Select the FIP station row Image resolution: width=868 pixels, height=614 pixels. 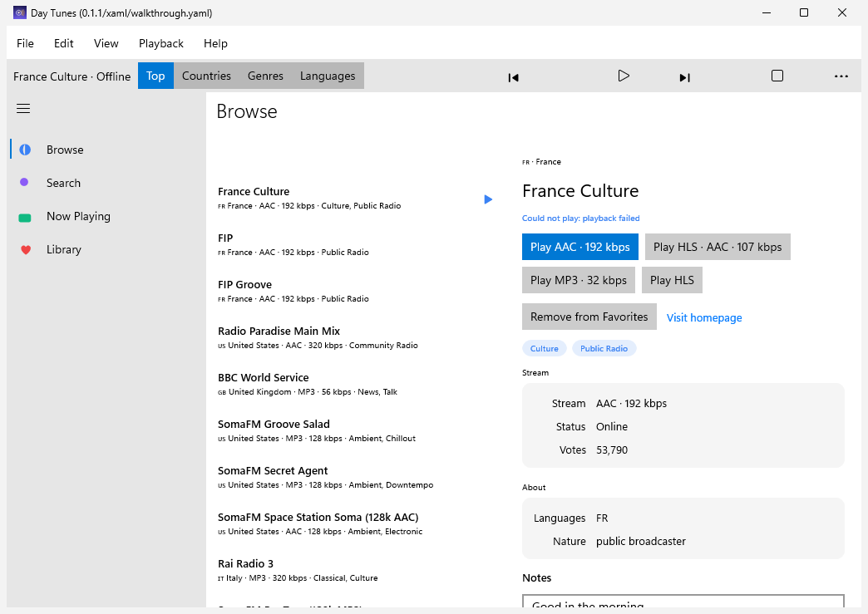(354, 244)
